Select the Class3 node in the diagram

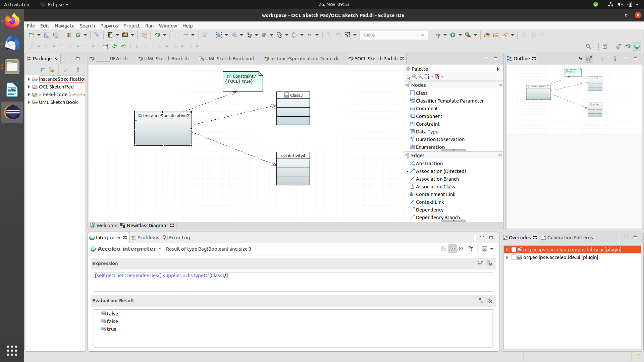pos(293,108)
